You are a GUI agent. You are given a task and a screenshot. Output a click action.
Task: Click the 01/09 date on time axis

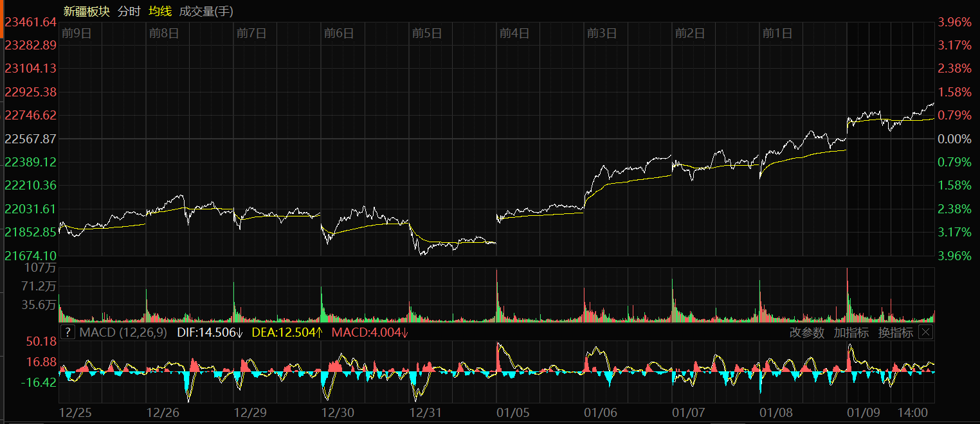(863, 412)
